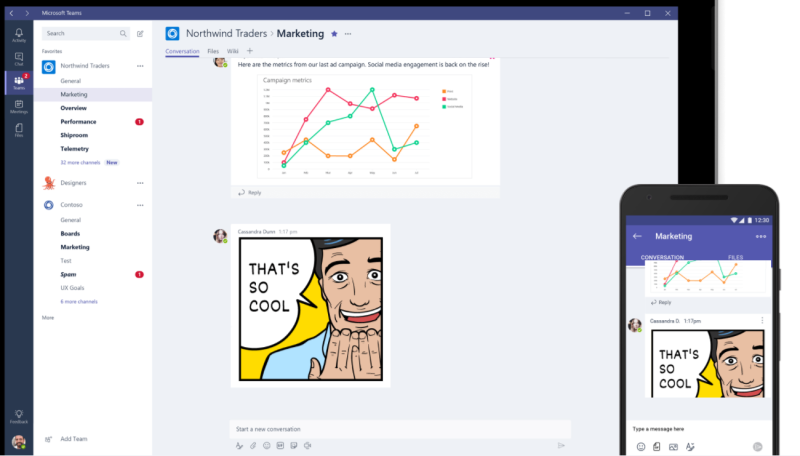Open the user profile avatar
This screenshot has height=456, width=800.
click(x=19, y=442)
